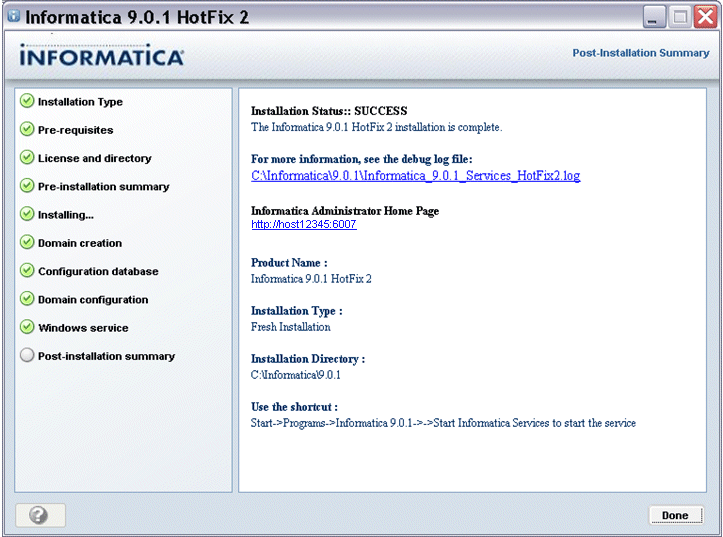Select the Installing... step label
This screenshot has height=537, width=723.
[x=65, y=215]
